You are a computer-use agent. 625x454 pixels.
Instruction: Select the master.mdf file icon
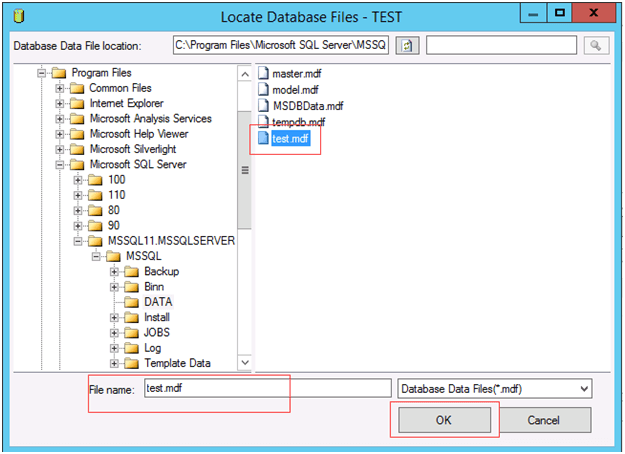pyautogui.click(x=264, y=73)
